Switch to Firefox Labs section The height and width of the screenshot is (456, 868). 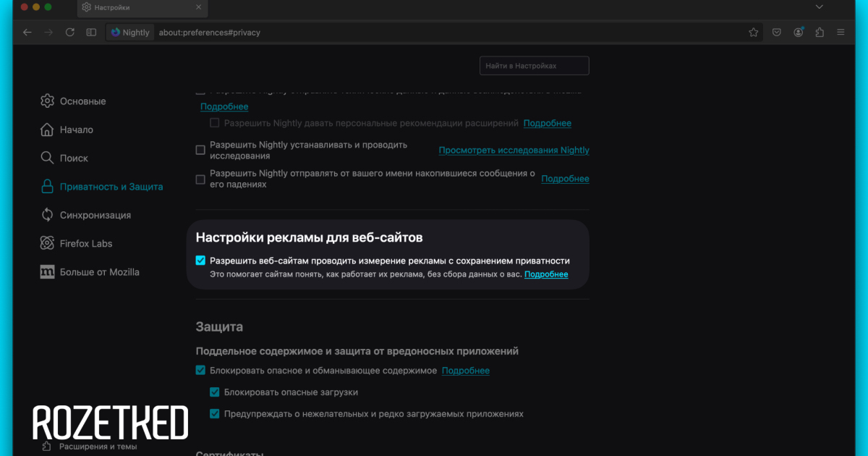[86, 243]
